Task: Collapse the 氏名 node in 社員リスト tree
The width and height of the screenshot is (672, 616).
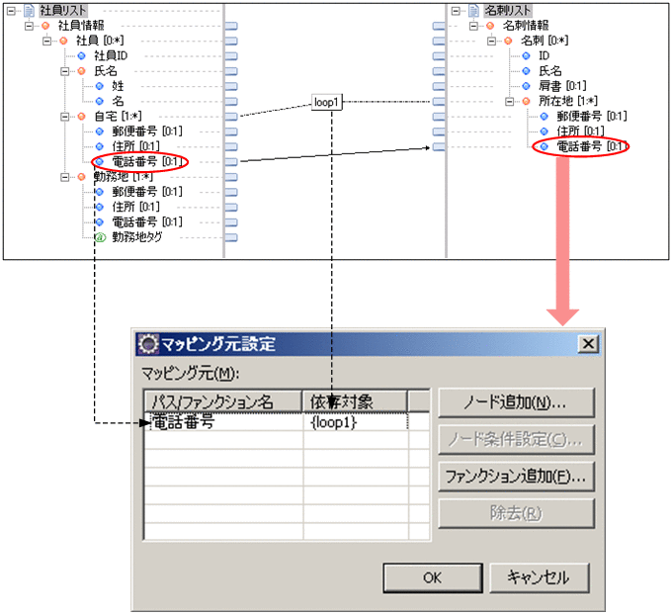Action: 64,71
